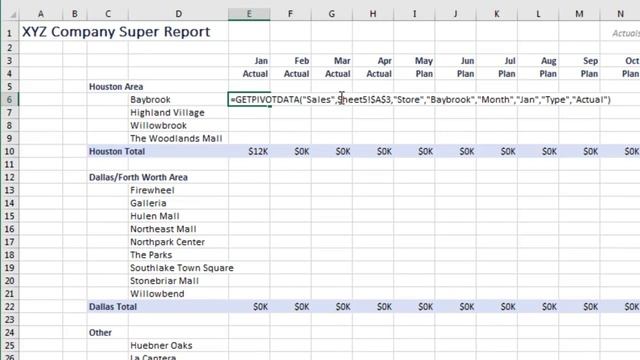640x360 pixels.
Task: Click the May month header
Action: pos(424,61)
